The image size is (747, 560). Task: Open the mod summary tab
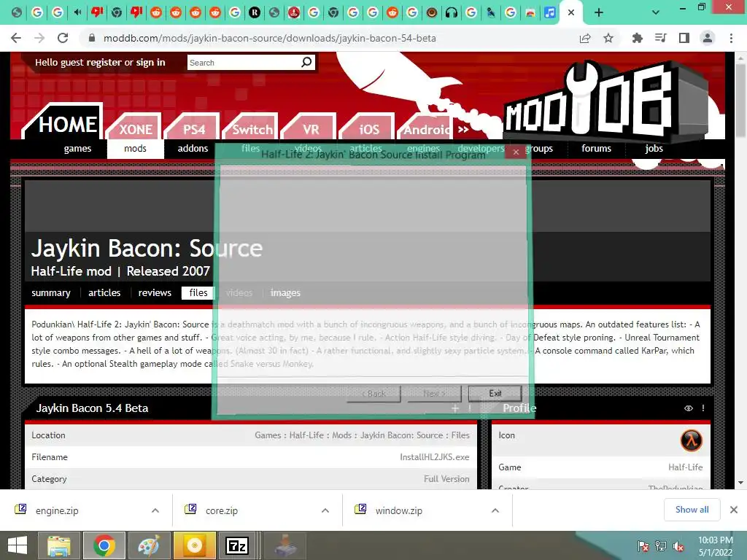(x=51, y=293)
